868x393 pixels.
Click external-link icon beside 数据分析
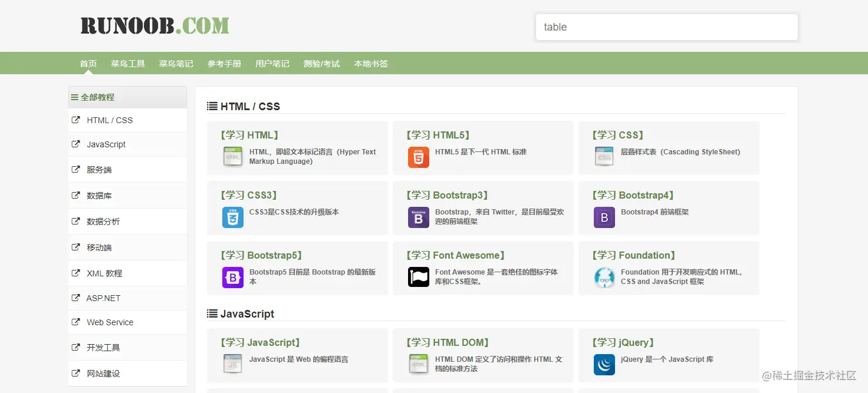click(75, 221)
